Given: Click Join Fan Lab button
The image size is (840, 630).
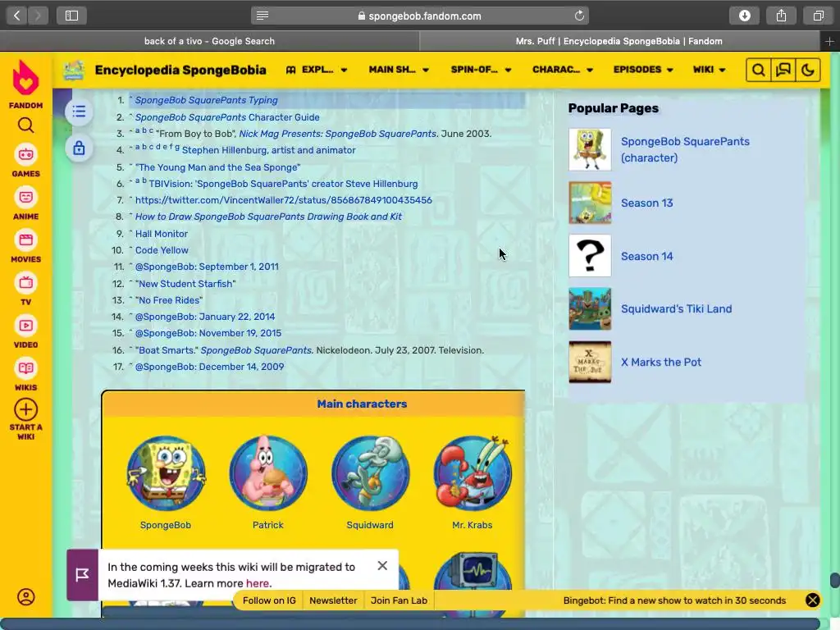Looking at the screenshot, I should click(x=399, y=600).
